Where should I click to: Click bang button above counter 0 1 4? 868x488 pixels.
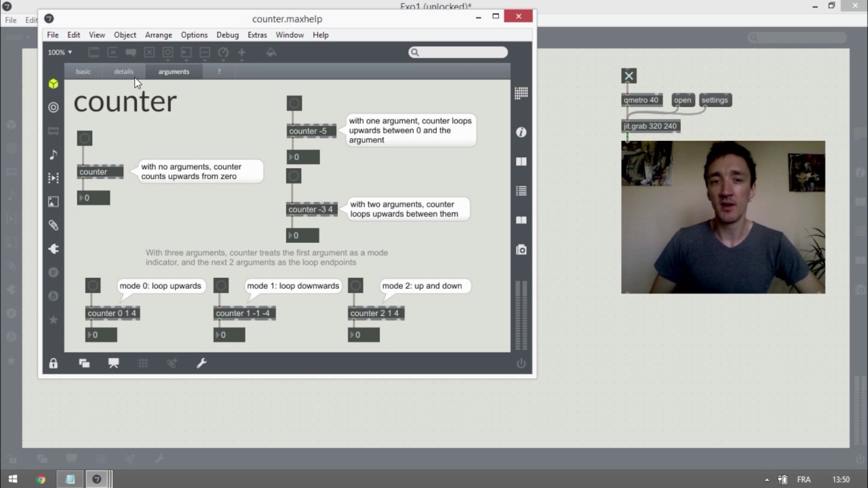click(93, 285)
